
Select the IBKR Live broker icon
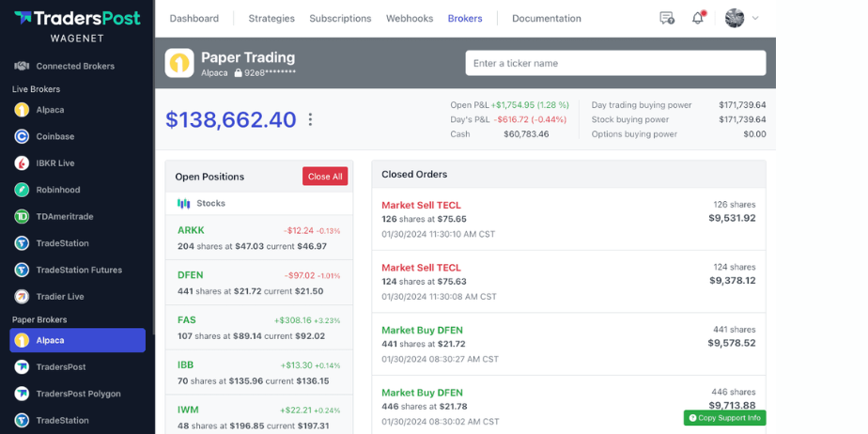(x=22, y=163)
